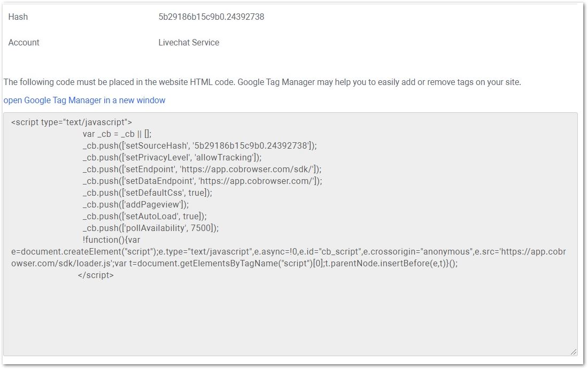
Task: Click the opening script type tag line
Action: point(72,122)
